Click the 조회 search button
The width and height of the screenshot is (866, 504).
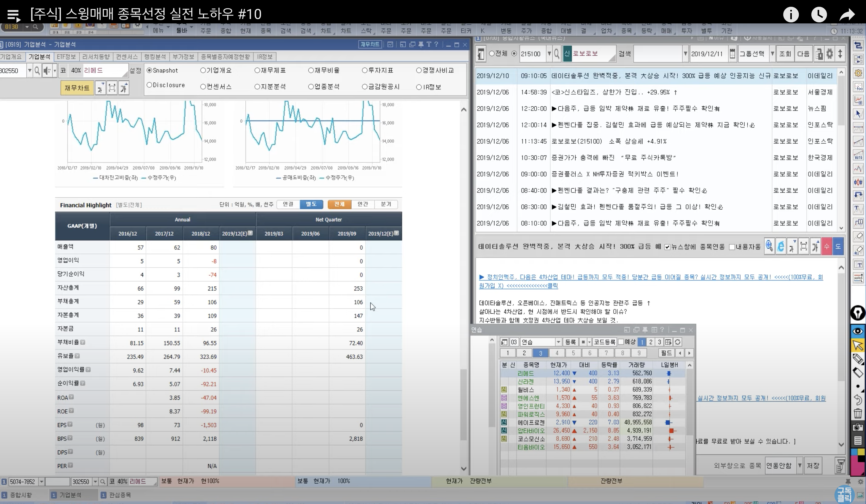785,54
